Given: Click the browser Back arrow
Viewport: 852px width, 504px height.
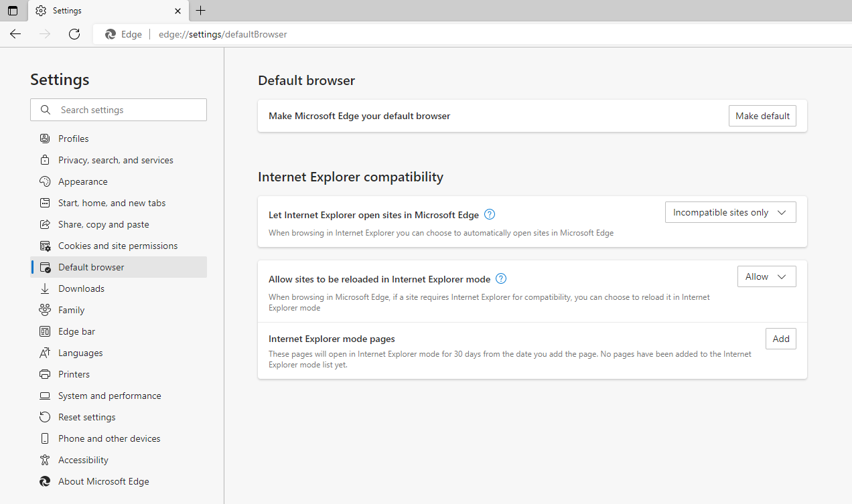Looking at the screenshot, I should tap(15, 34).
